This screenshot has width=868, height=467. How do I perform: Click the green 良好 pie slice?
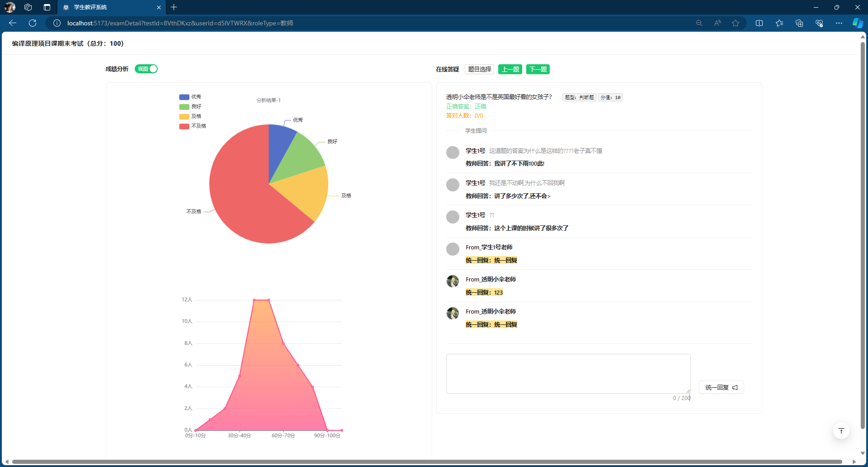click(x=301, y=157)
